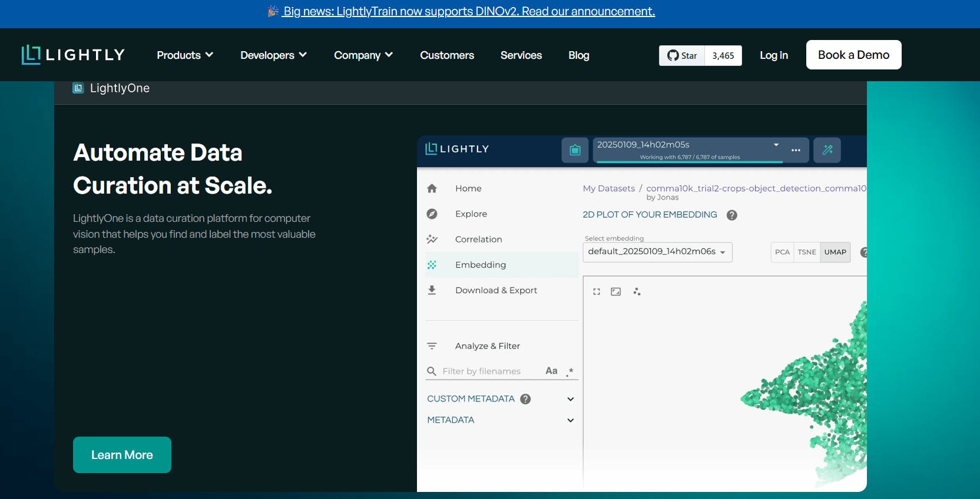Viewport: 980px width, 499px height.
Task: Select the UMAP projection option
Action: pyautogui.click(x=835, y=252)
